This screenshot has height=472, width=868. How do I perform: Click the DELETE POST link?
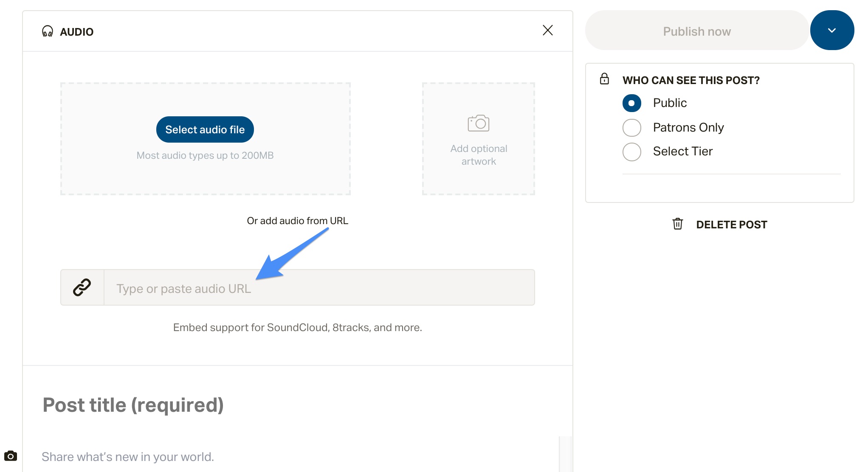point(732,225)
